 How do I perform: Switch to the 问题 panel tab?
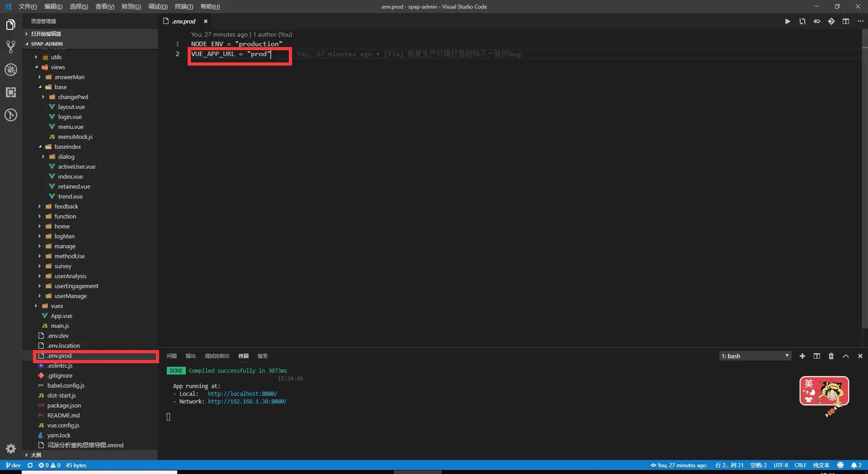(x=172, y=356)
